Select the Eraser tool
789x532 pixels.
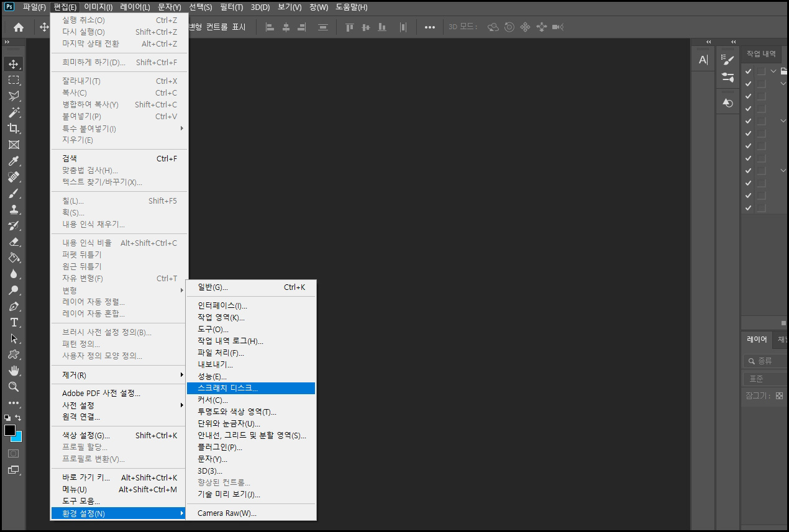14,242
